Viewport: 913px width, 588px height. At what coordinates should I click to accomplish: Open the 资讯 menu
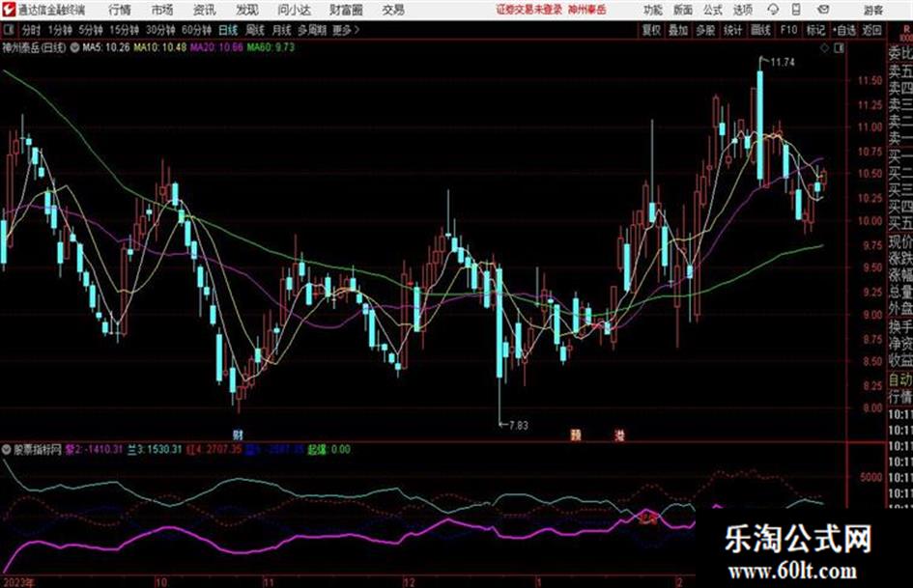tap(205, 10)
